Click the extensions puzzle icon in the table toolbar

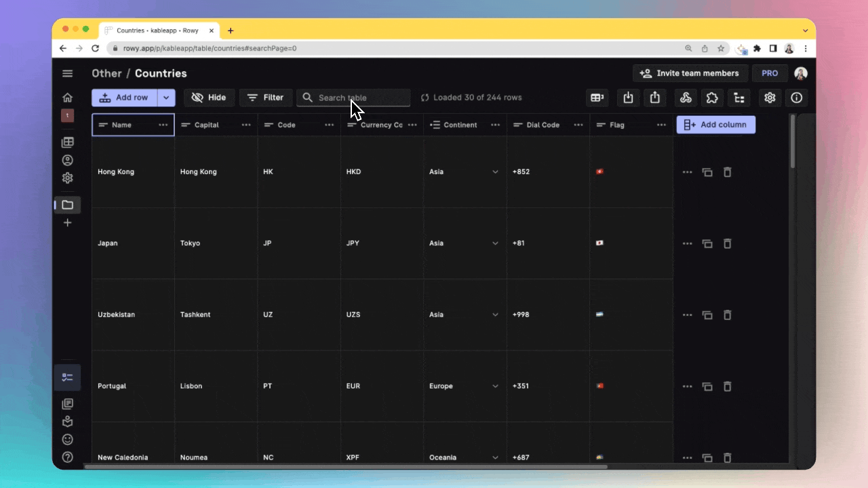(x=712, y=98)
